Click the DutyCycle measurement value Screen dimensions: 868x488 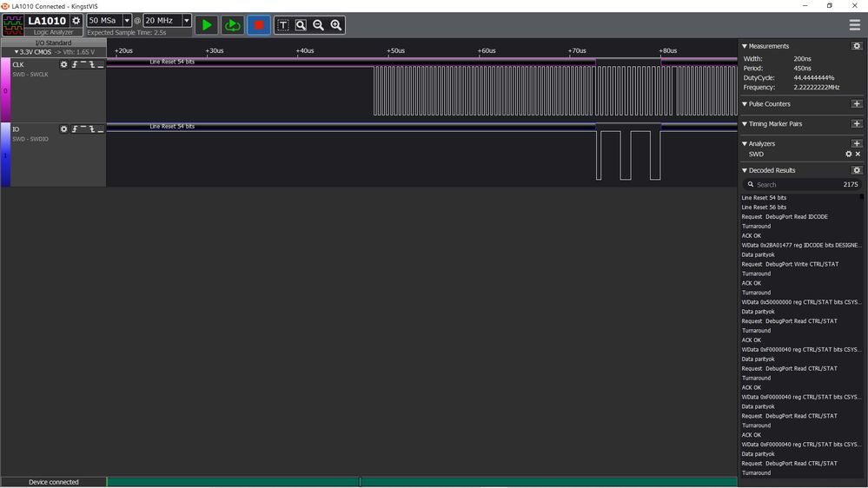tap(814, 78)
